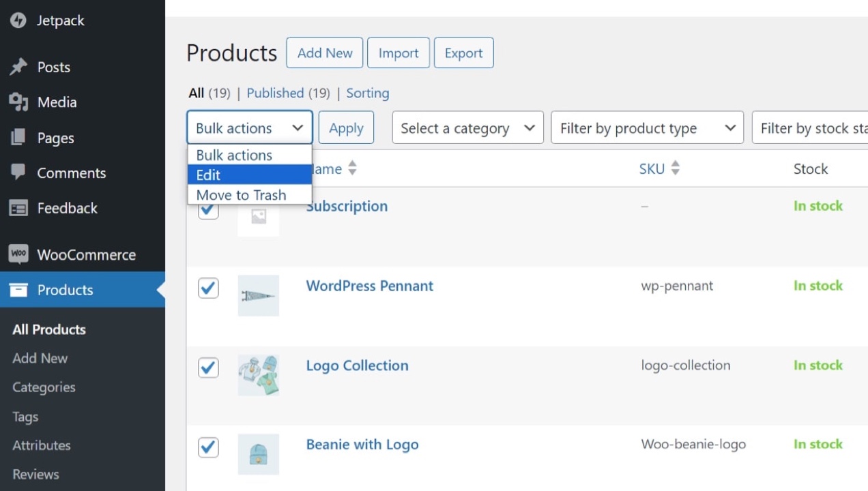Image resolution: width=868 pixels, height=491 pixels.
Task: Open the Filter by stock status dropdown
Action: tap(819, 128)
